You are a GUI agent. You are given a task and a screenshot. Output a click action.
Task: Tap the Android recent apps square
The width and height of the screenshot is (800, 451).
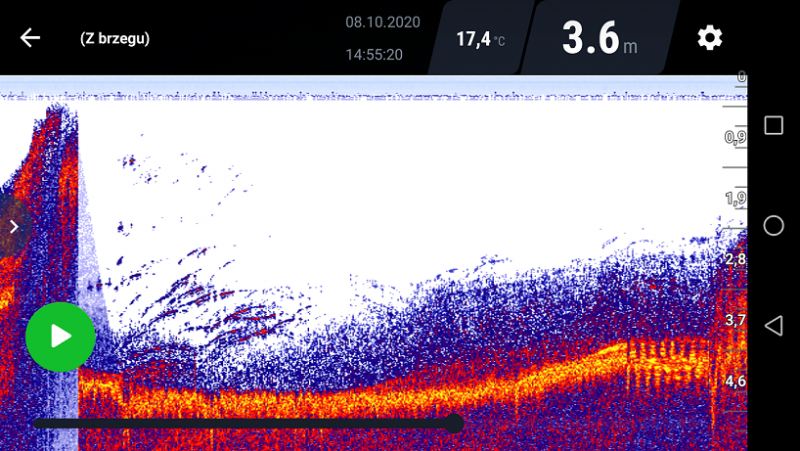click(x=773, y=125)
